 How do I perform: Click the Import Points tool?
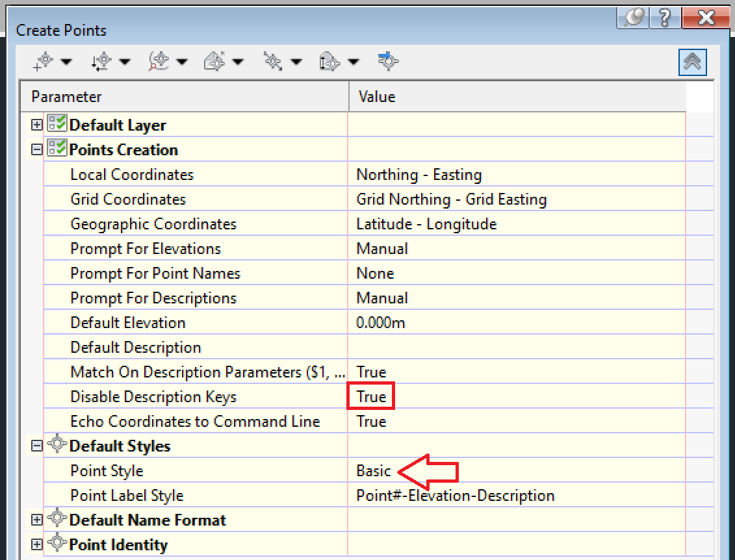pyautogui.click(x=388, y=61)
